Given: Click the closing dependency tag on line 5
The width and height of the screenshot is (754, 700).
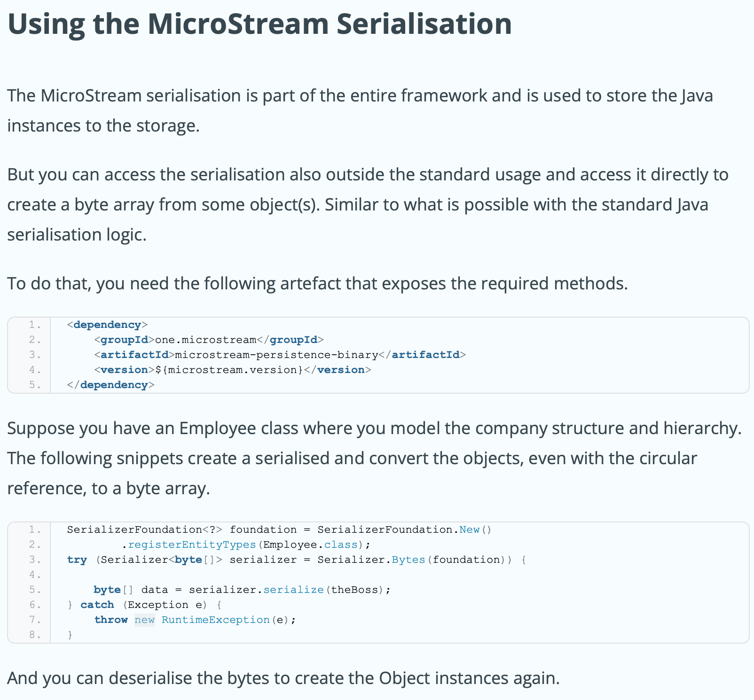Looking at the screenshot, I should pyautogui.click(x=110, y=385).
